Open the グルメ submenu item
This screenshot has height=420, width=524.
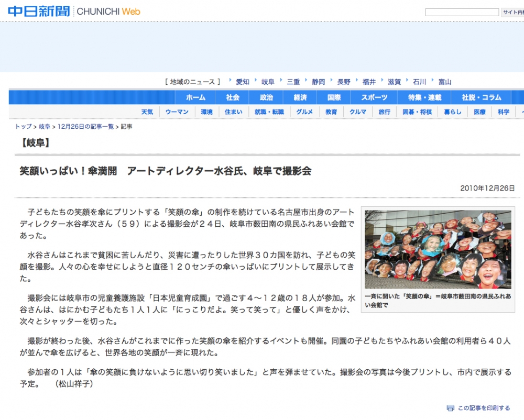point(304,112)
